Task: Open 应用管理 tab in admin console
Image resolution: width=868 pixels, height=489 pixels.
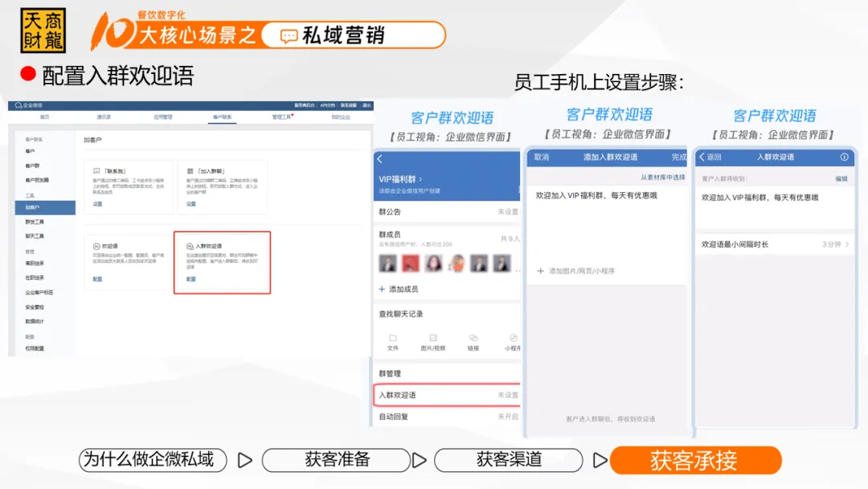Action: (162, 117)
